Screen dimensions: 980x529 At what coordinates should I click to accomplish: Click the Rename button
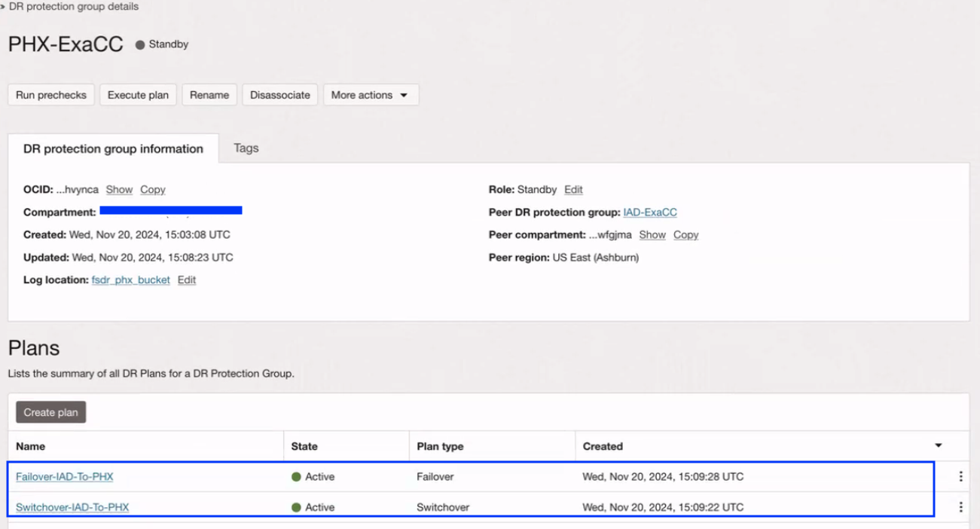(x=209, y=95)
